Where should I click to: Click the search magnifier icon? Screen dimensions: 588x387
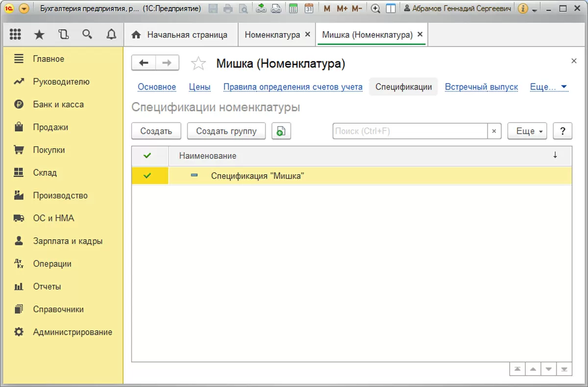[x=87, y=34]
